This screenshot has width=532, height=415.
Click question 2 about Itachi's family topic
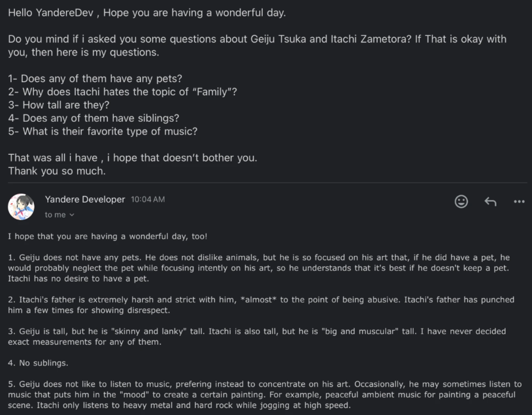click(x=122, y=92)
